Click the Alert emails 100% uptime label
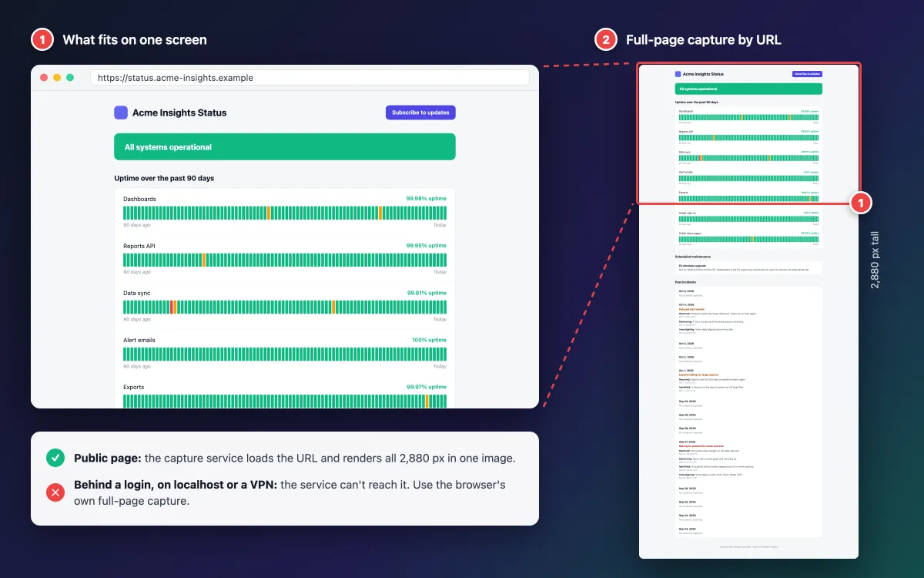 point(429,340)
